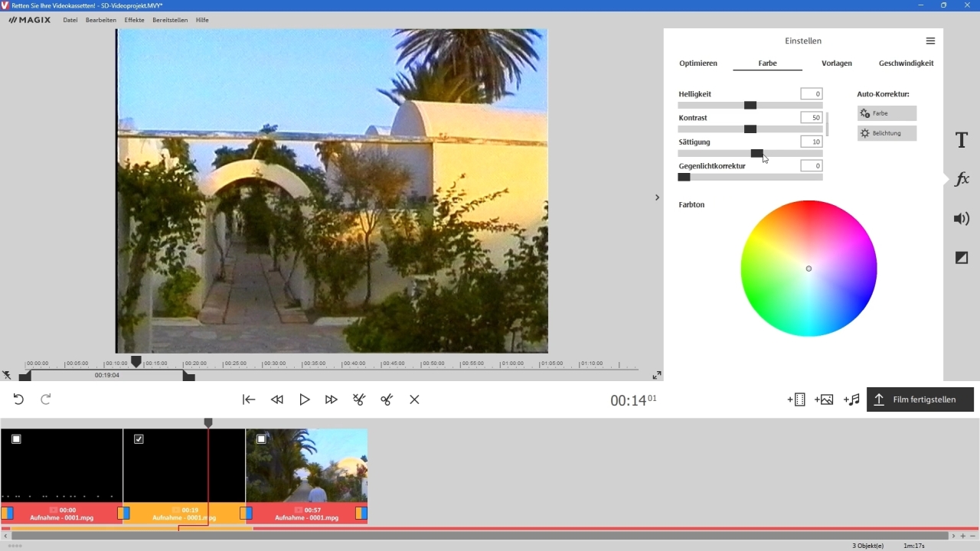This screenshot has height=551, width=980.
Task: Add a photo with plus-image icon
Action: (x=824, y=399)
